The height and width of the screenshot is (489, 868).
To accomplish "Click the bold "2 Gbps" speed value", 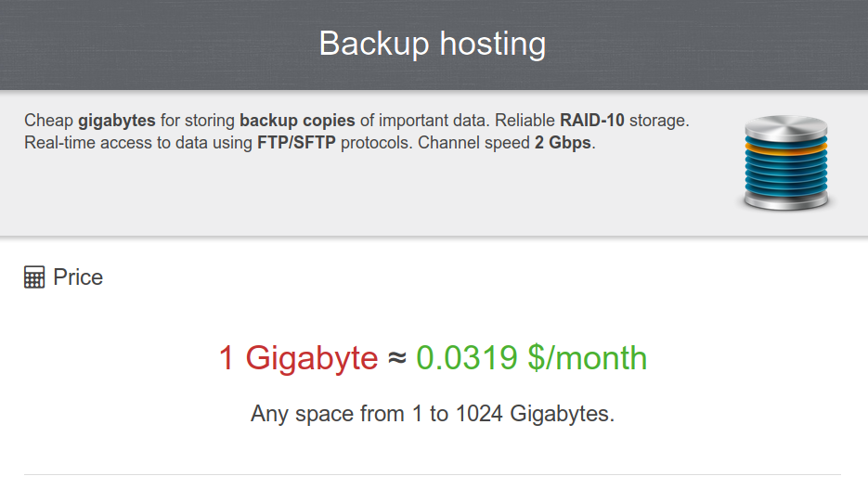I will tap(563, 144).
